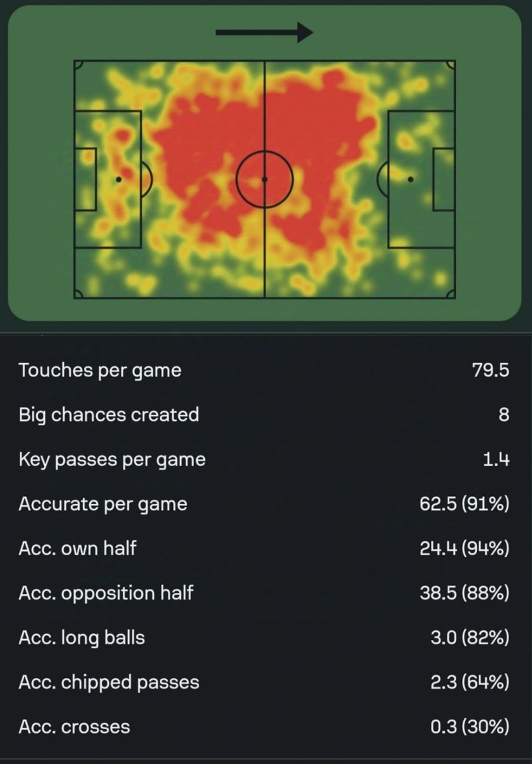532x764 pixels.
Task: Click the right penalty arc
Action: pos(382,180)
